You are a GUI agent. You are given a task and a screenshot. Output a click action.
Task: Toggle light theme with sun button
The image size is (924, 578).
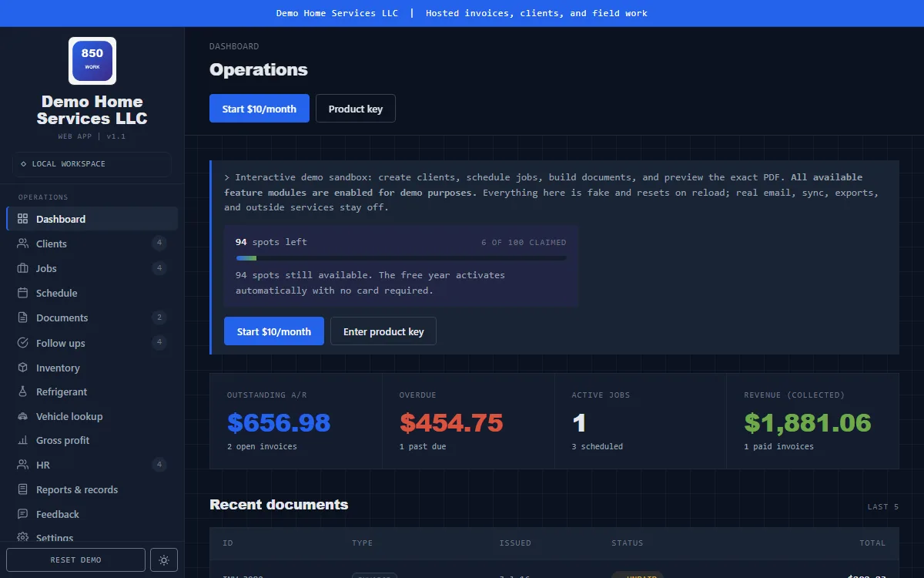164,560
